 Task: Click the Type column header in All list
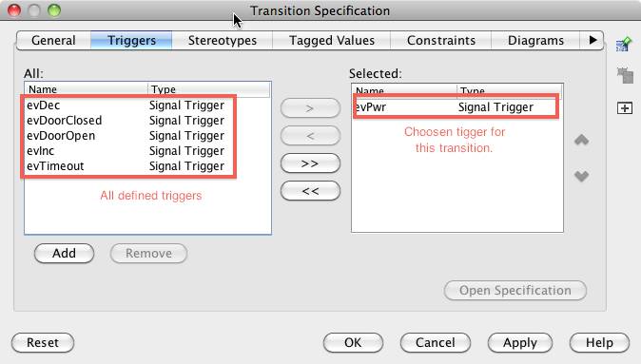point(208,89)
